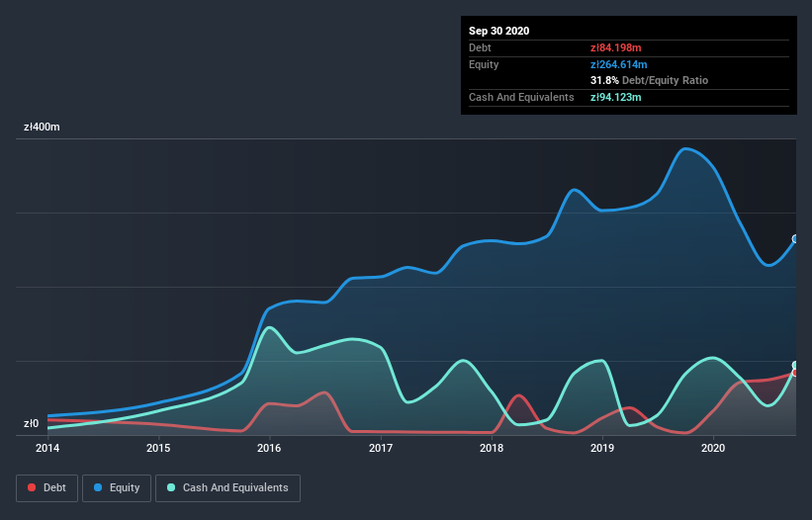Click the 2019 x-axis label
Screen dimensions: 812x520
(602, 448)
